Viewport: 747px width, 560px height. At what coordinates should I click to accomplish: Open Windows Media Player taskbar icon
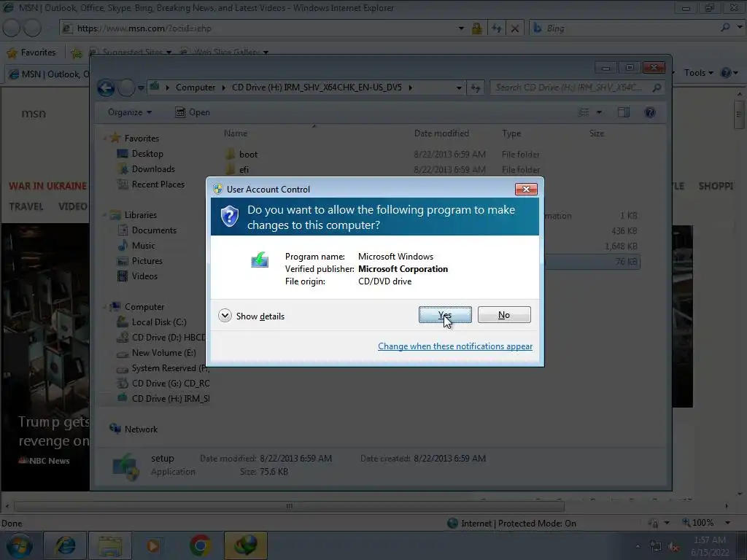click(x=152, y=545)
